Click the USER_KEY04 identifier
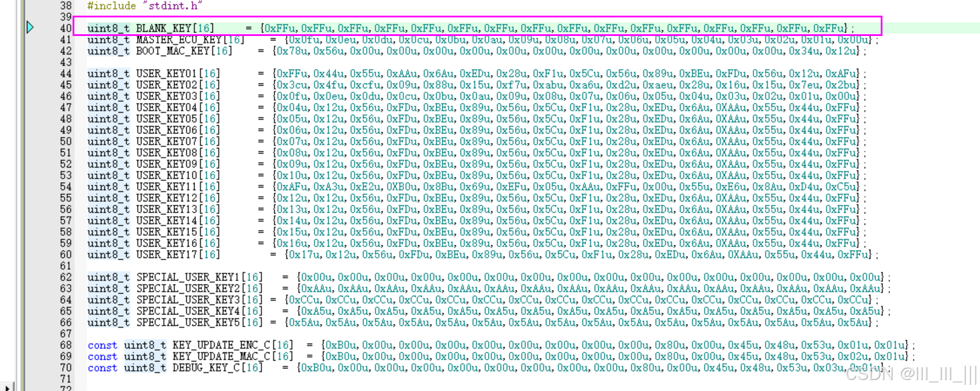The height and width of the screenshot is (391, 980). click(167, 107)
